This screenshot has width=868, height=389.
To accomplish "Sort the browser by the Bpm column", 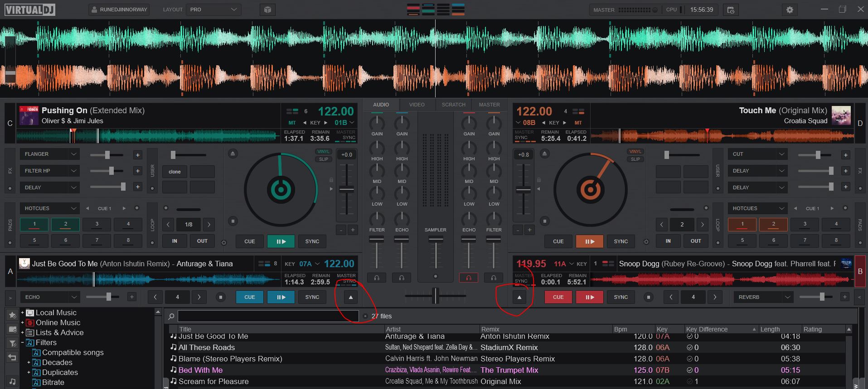I will click(x=633, y=329).
